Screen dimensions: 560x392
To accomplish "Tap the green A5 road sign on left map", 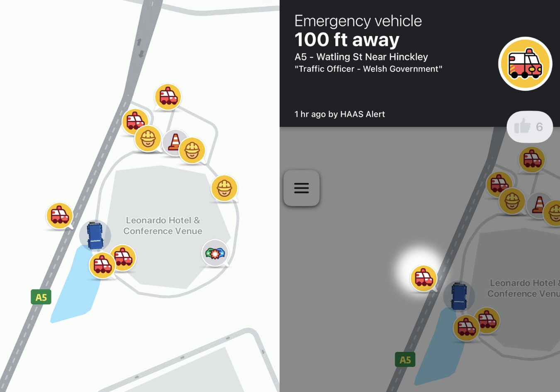I will coord(41,297).
